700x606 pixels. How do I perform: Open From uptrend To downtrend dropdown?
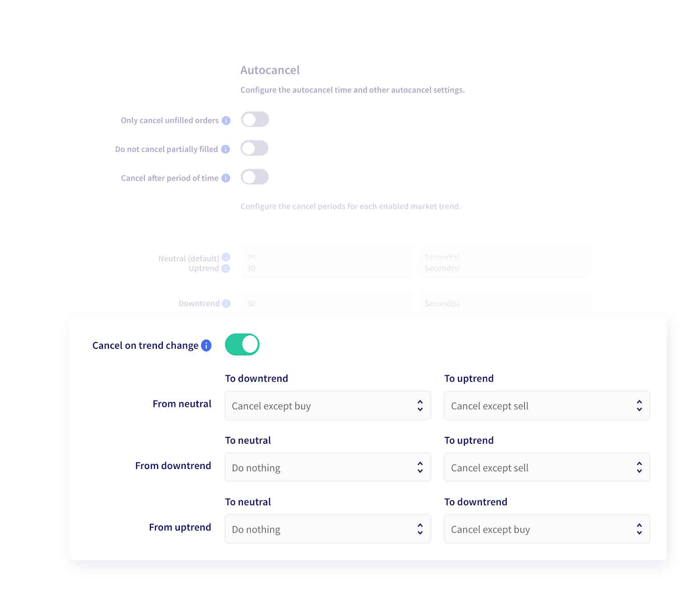pyautogui.click(x=546, y=529)
